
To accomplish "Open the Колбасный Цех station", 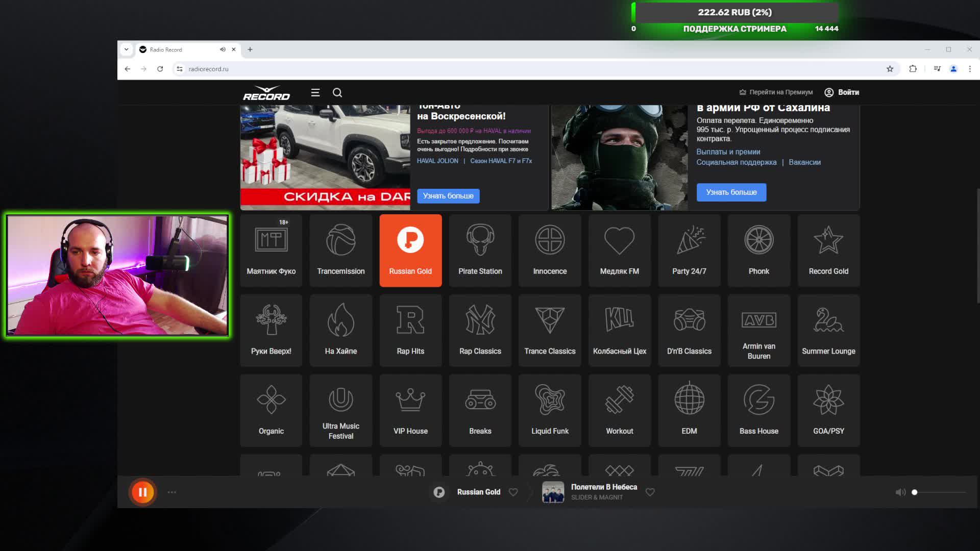I will point(620,330).
